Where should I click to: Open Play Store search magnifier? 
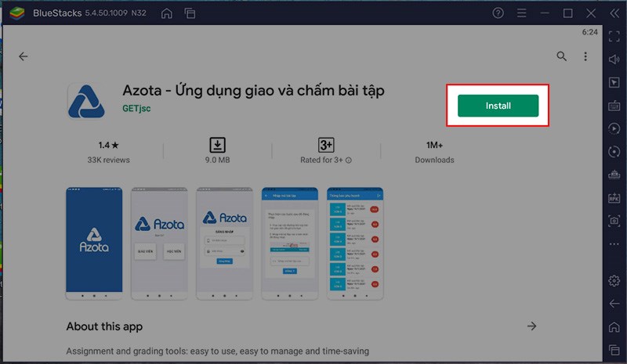(561, 56)
